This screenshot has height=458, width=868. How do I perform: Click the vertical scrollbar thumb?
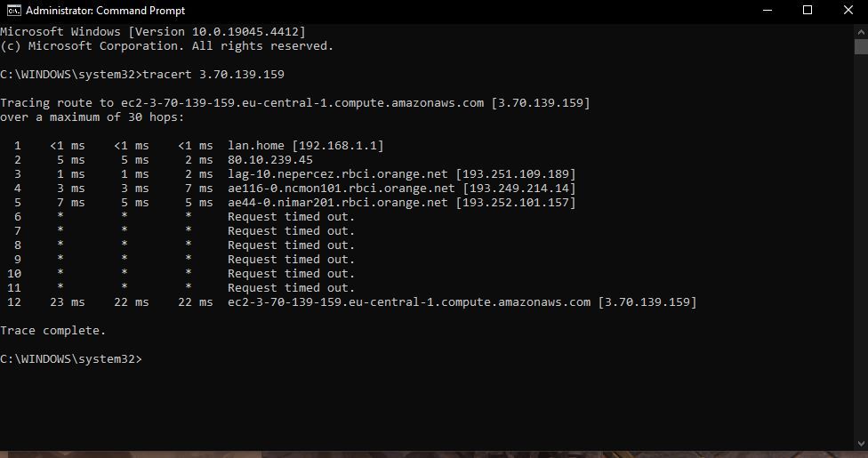click(x=860, y=47)
